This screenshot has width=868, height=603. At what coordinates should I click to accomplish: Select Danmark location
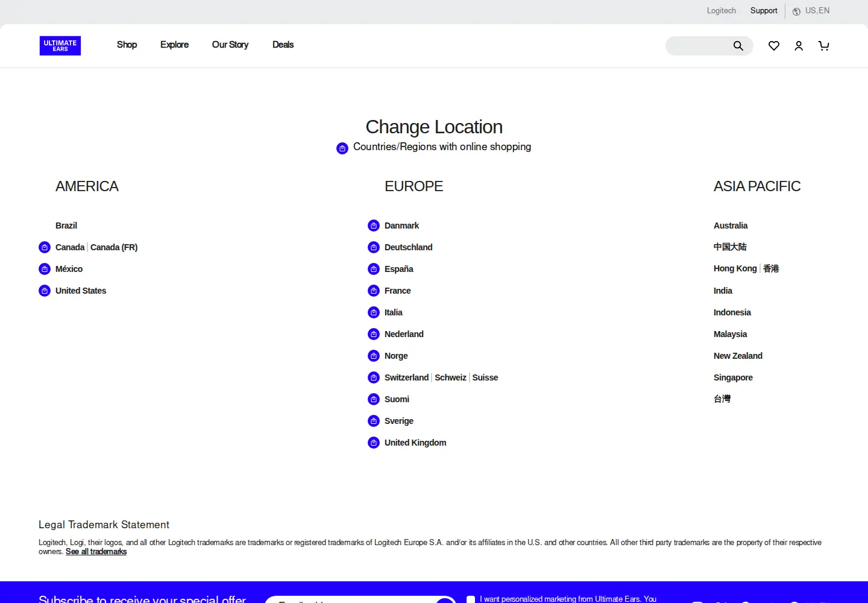pyautogui.click(x=401, y=226)
